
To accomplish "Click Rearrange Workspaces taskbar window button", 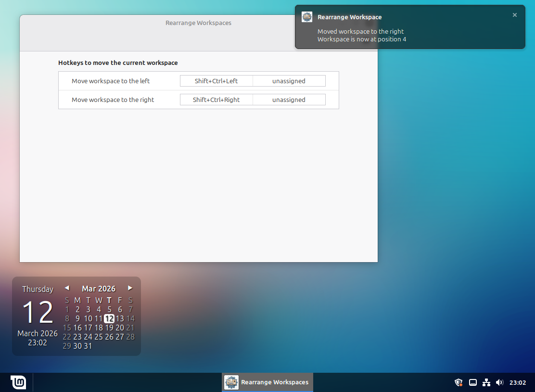I will point(267,382).
